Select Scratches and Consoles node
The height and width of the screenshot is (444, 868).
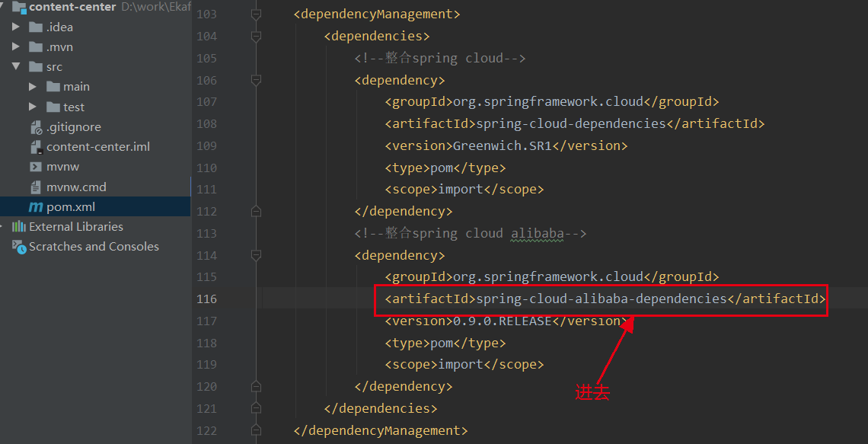click(x=94, y=246)
